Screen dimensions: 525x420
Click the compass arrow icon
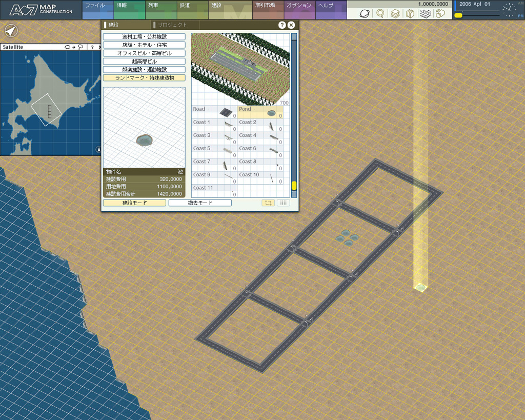point(11,31)
